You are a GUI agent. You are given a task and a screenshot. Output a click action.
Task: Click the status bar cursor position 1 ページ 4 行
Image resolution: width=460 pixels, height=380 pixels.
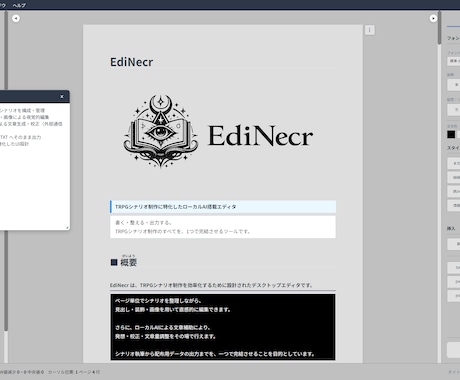(x=74, y=372)
